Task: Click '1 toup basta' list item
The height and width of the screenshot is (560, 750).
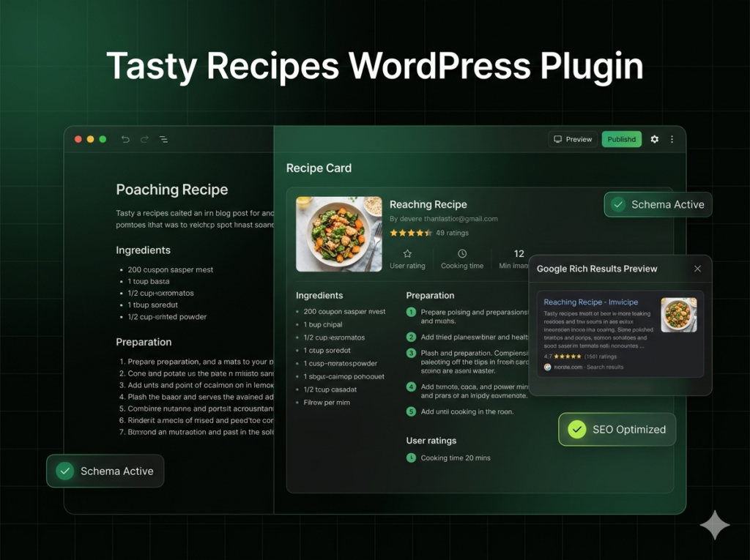Action: (x=148, y=281)
